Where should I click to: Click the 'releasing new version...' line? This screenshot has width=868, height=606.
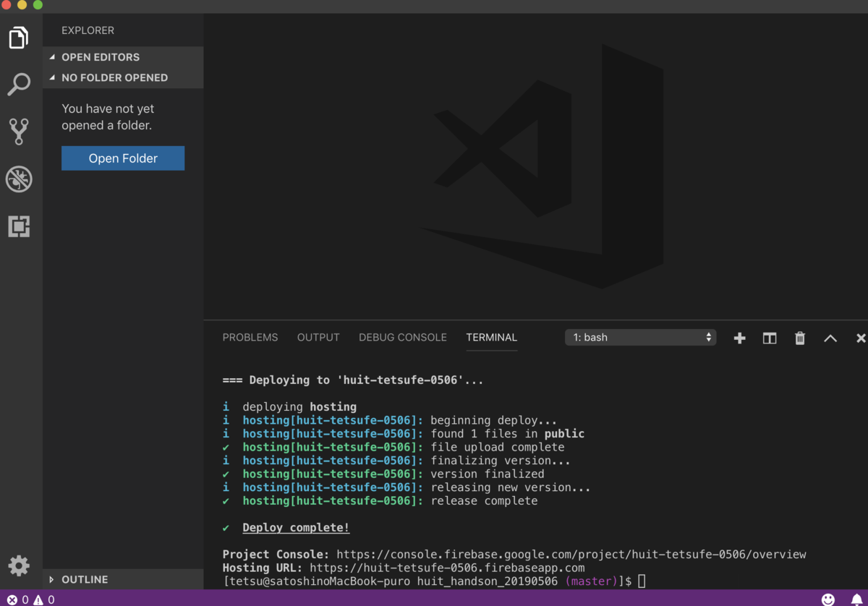click(407, 487)
